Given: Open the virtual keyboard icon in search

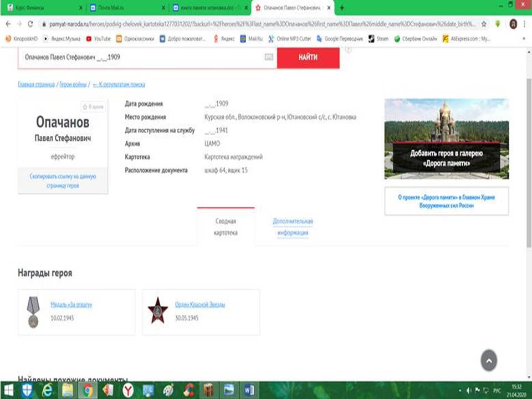Looking at the screenshot, I should click(269, 57).
